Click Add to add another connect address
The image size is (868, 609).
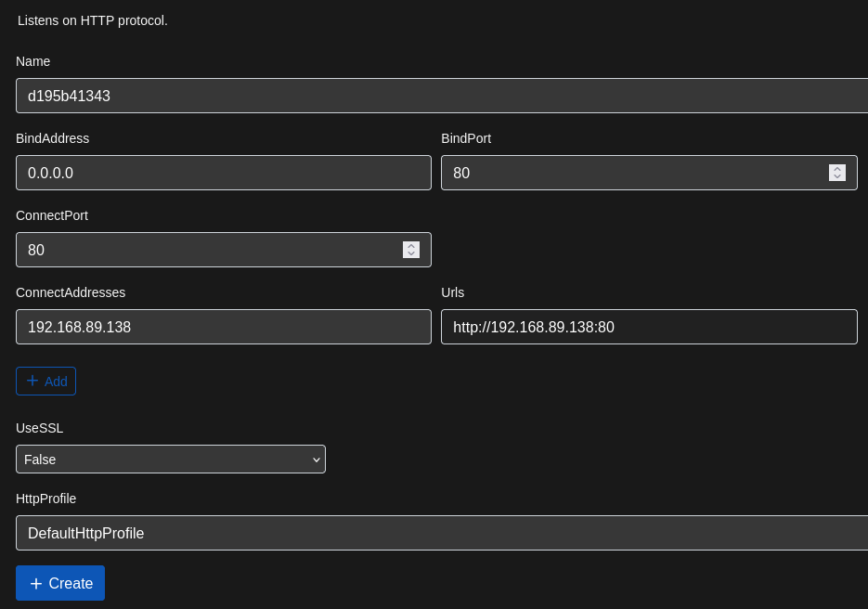point(45,381)
